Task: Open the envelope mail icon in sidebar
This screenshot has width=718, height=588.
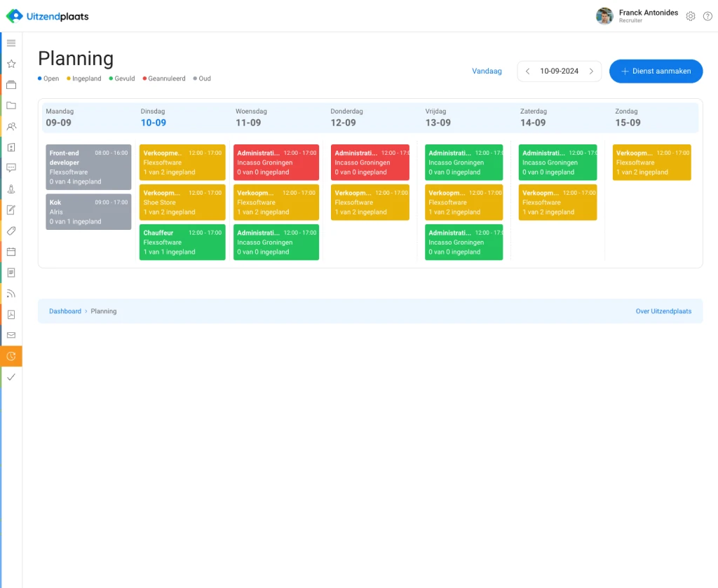Action: pos(11,335)
